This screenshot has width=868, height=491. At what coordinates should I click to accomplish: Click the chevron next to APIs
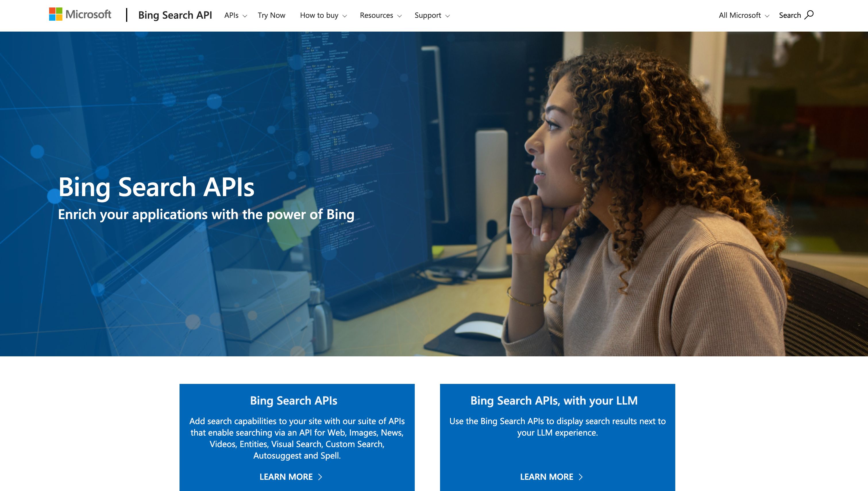pos(245,16)
